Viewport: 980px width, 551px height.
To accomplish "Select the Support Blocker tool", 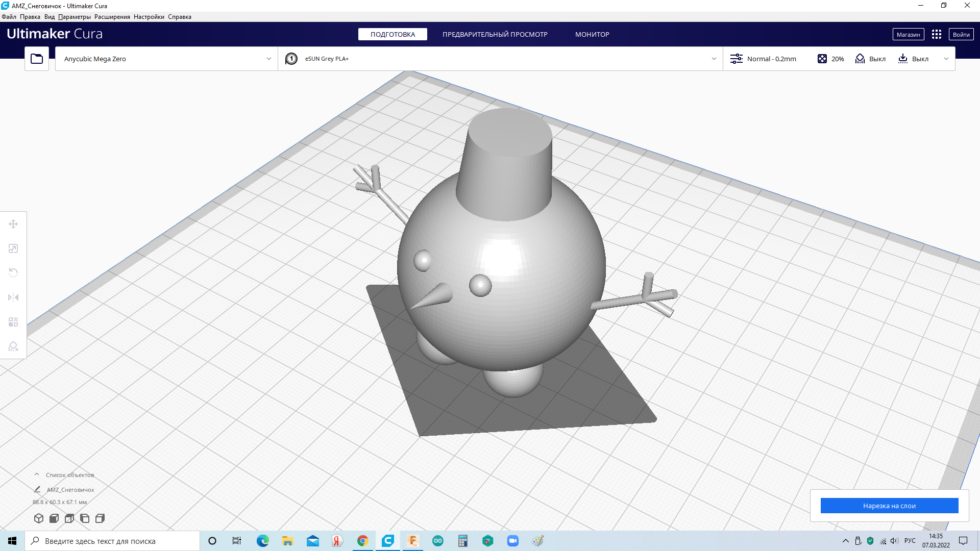I will click(13, 346).
